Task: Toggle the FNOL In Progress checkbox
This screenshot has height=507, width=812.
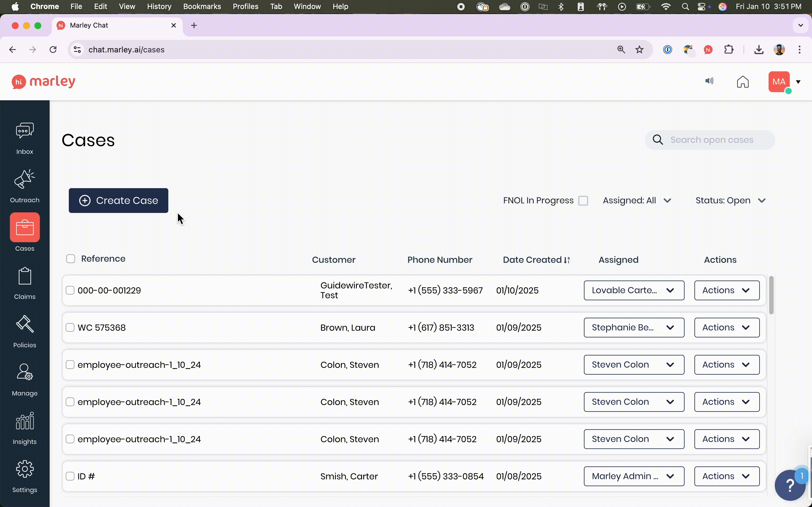Action: coord(584,200)
